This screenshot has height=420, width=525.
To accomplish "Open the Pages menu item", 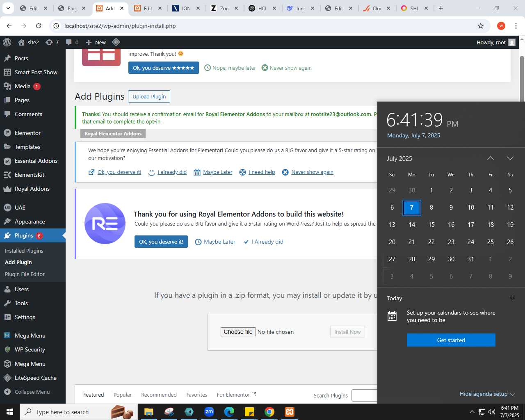I will pyautogui.click(x=22, y=100).
